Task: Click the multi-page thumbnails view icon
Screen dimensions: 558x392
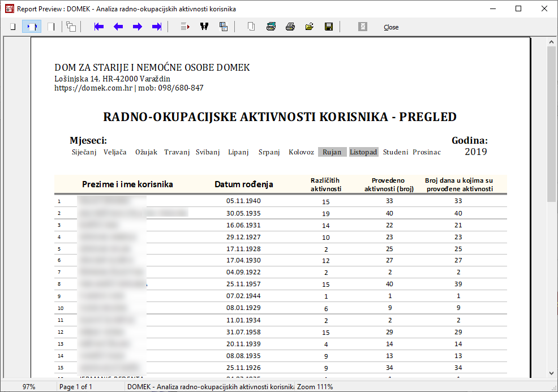Action: [71, 27]
